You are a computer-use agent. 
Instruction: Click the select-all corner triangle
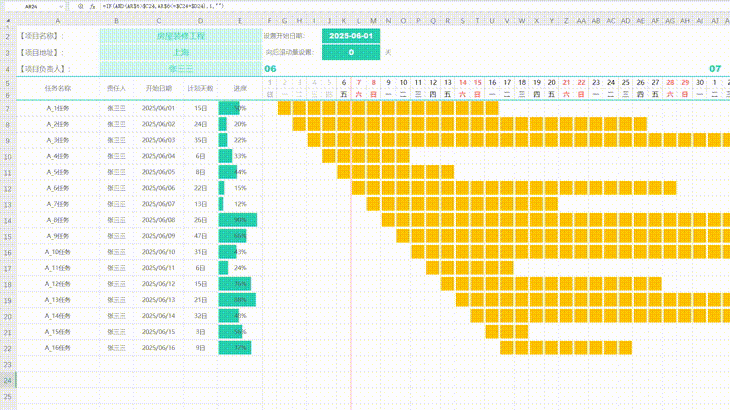8,21
